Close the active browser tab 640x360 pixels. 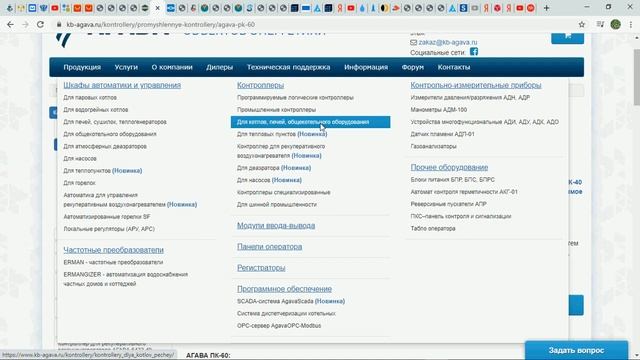158,8
